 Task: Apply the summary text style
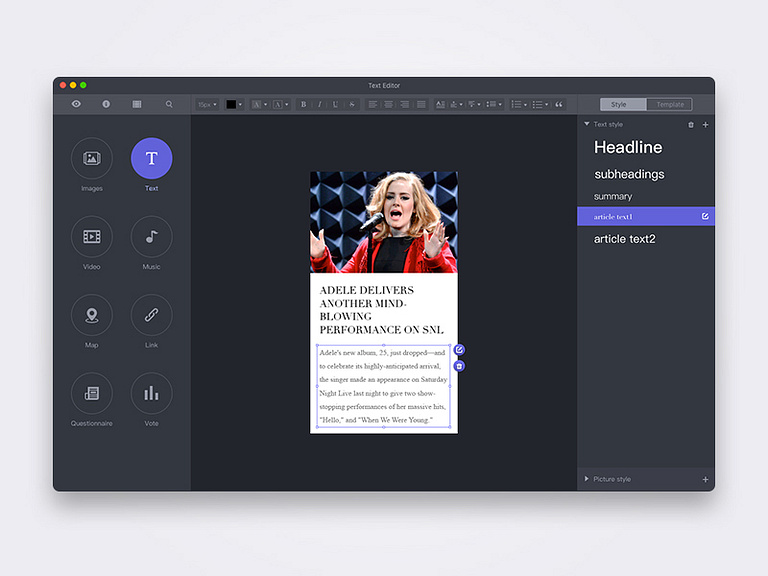(613, 196)
